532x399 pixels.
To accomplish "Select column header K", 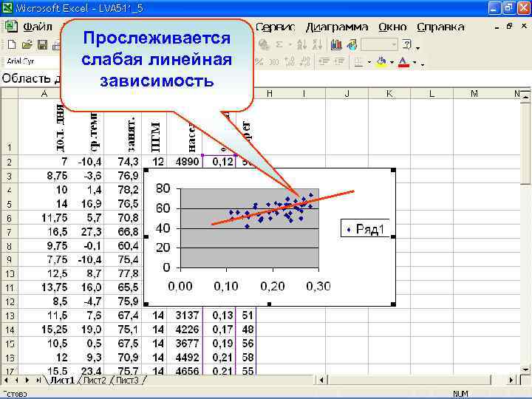I will point(389,93).
